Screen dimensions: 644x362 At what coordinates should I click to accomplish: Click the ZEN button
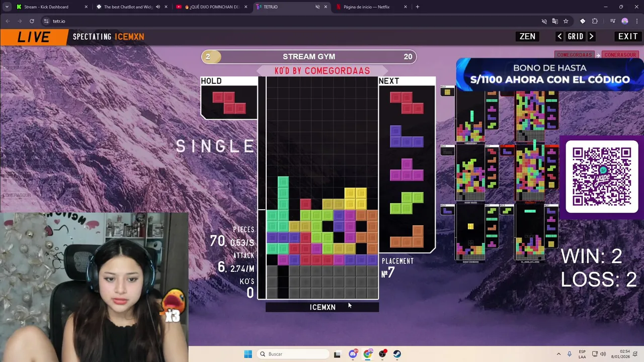(x=527, y=36)
